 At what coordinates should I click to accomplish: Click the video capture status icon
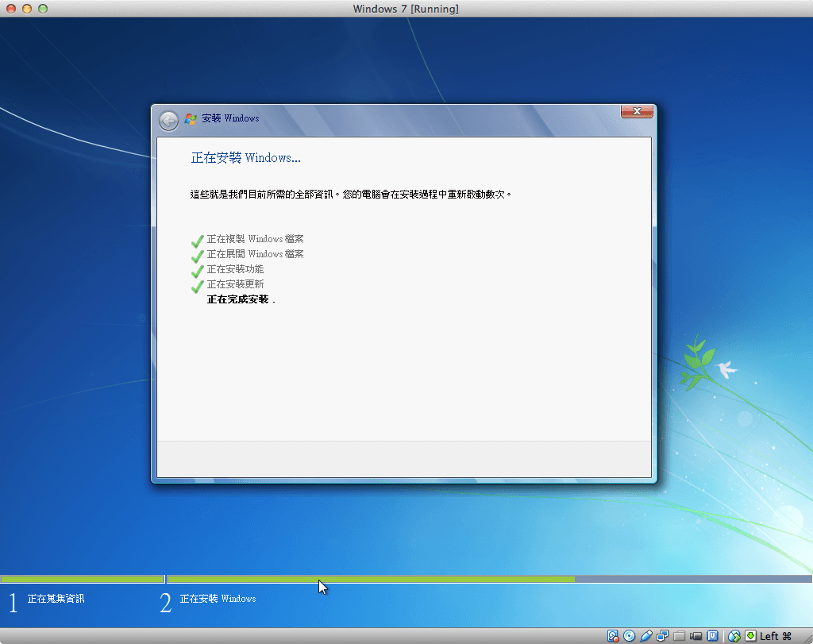[695, 635]
